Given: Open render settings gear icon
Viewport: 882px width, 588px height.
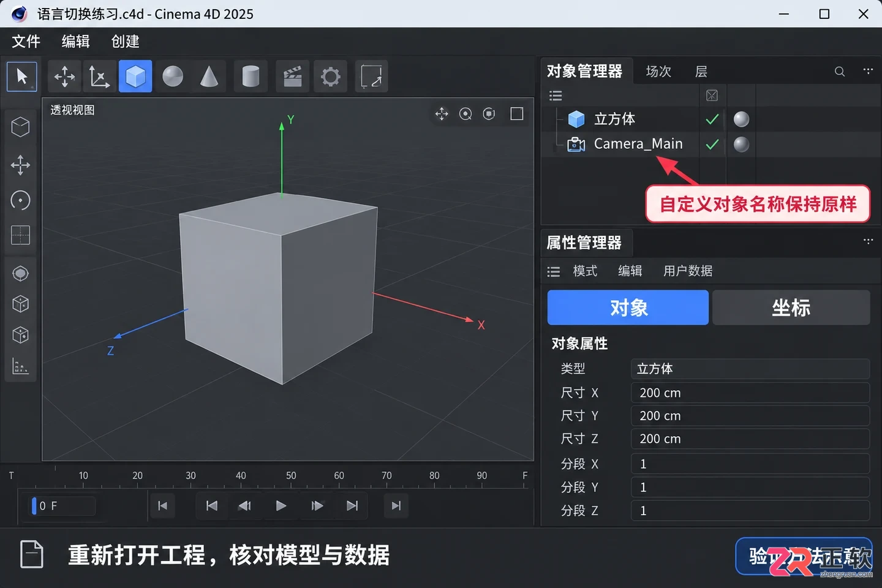Looking at the screenshot, I should click(330, 77).
